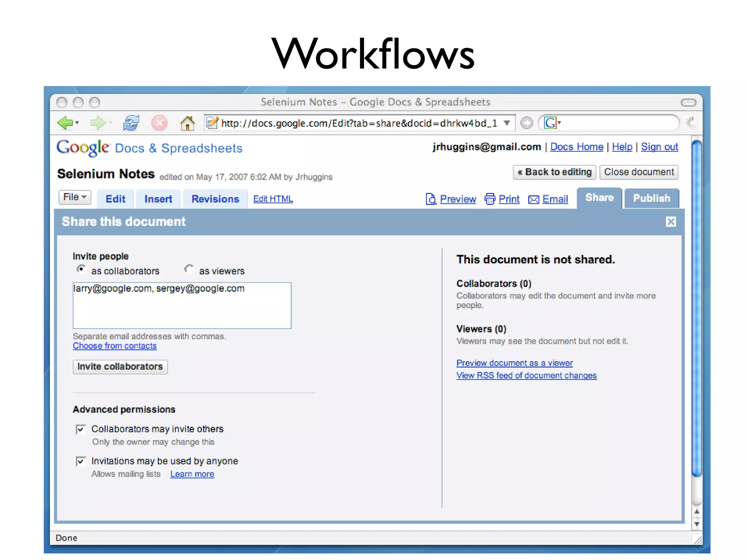Click 'This document is not shared.' text
This screenshot has width=747, height=560.
coord(535,260)
